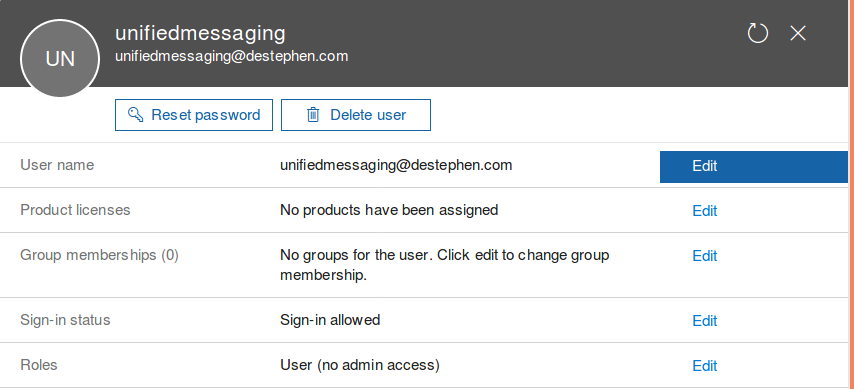The image size is (854, 389).
Task: Click 'No products have been assigned' text
Action: point(389,210)
